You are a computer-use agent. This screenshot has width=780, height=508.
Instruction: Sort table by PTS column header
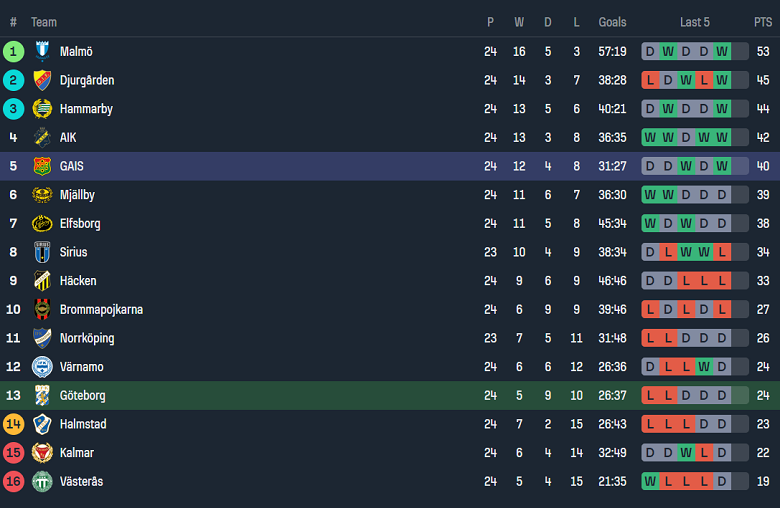pyautogui.click(x=763, y=22)
